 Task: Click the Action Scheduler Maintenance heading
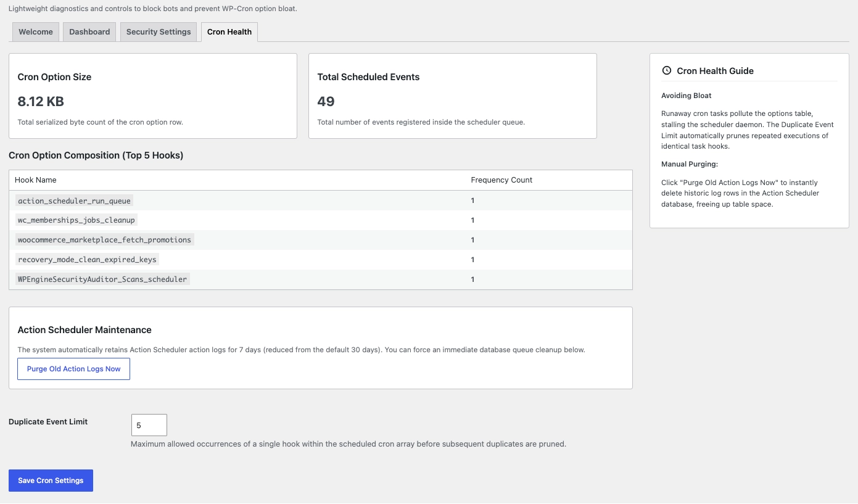pyautogui.click(x=85, y=330)
